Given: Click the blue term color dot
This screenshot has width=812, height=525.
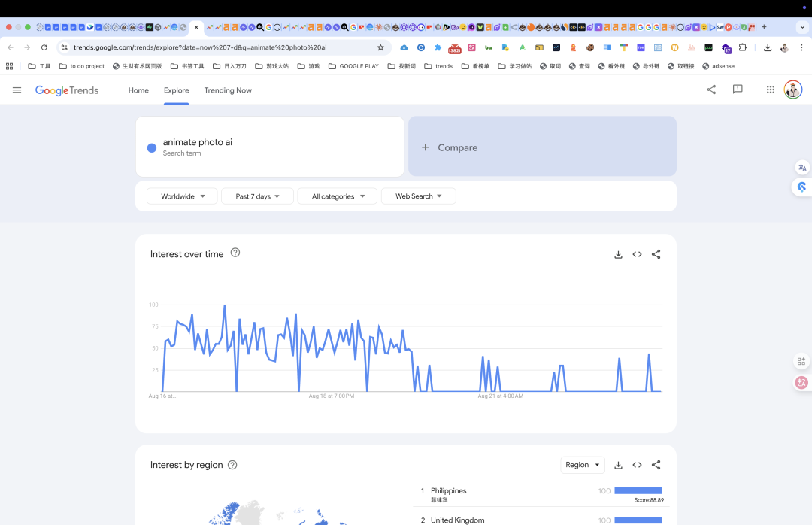Looking at the screenshot, I should (x=152, y=147).
